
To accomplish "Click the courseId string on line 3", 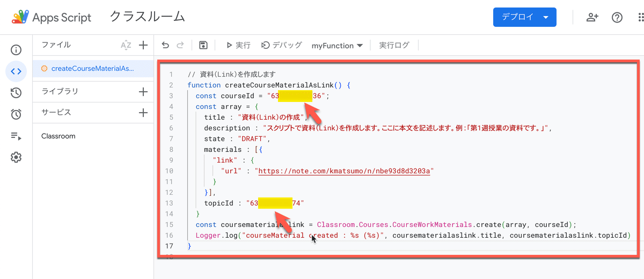I will point(297,96).
